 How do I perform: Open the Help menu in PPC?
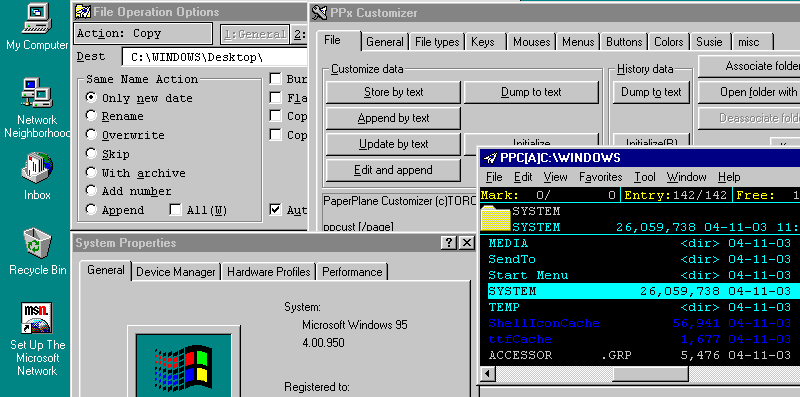729,177
